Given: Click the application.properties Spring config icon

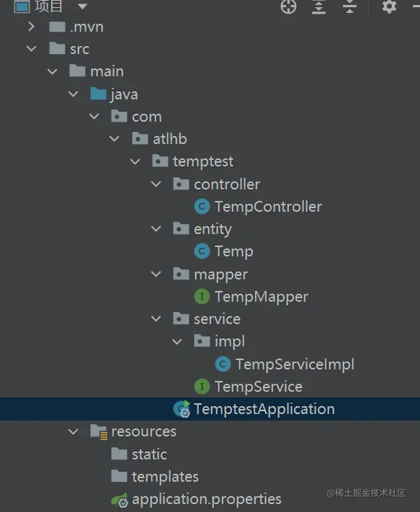Looking at the screenshot, I should 120,500.
